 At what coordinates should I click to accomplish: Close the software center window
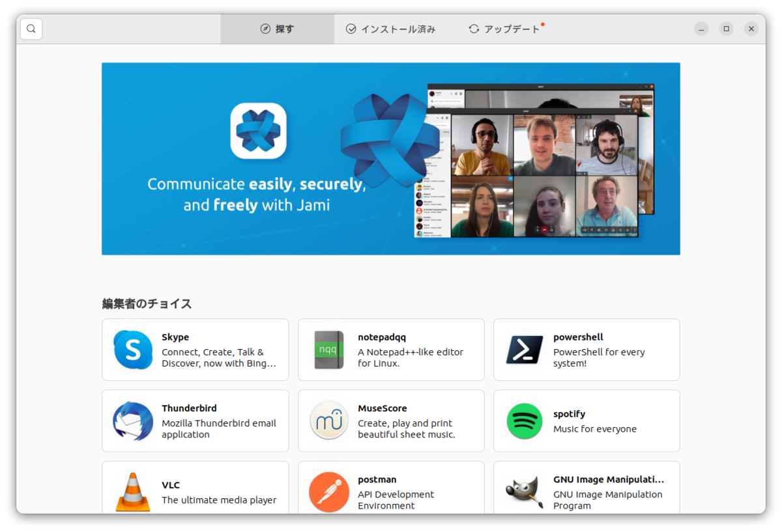pos(751,29)
